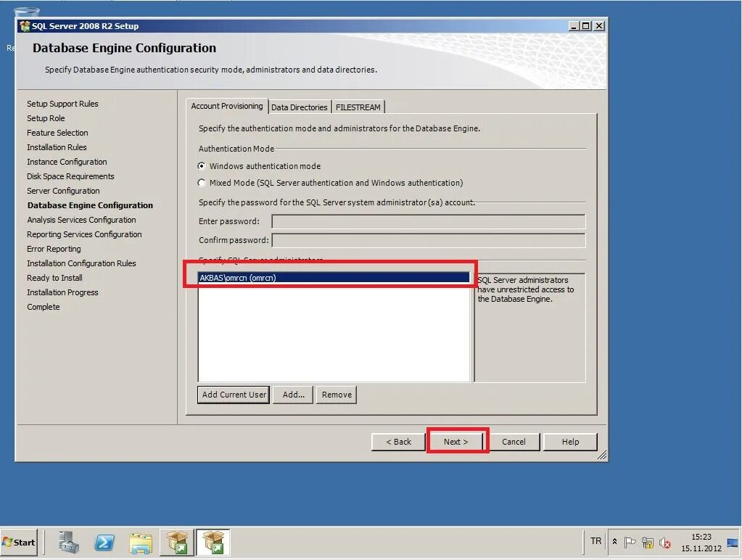This screenshot has width=742, height=560.
Task: Cancel the SQL Server setup
Action: 514,442
